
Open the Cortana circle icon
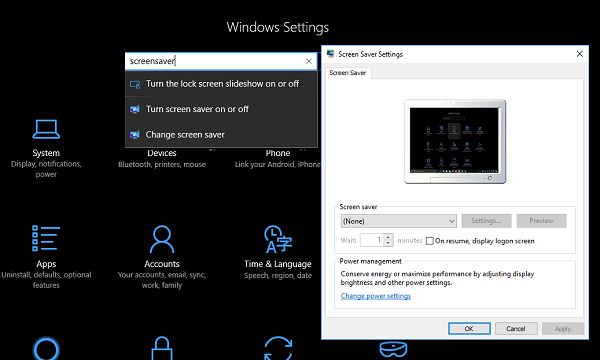tap(46, 348)
